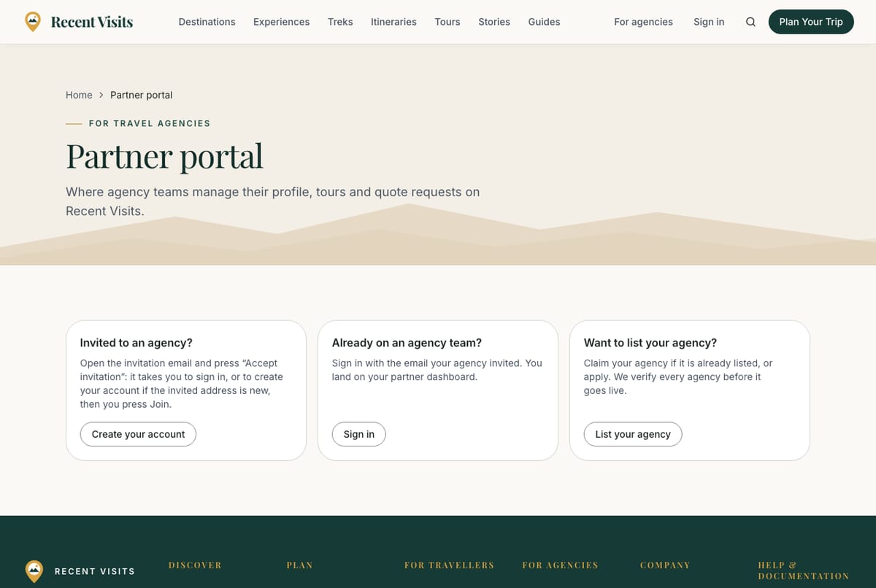Click the COMPANY footer heading
This screenshot has height=588, width=876.
tap(665, 565)
